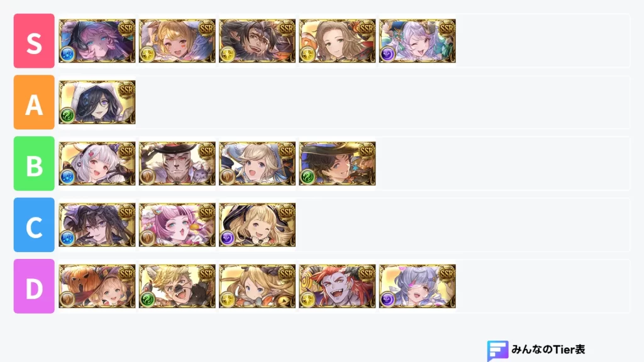This screenshot has width=644, height=362.
Task: Select pink-haired witch hat character in S tier
Action: click(97, 41)
